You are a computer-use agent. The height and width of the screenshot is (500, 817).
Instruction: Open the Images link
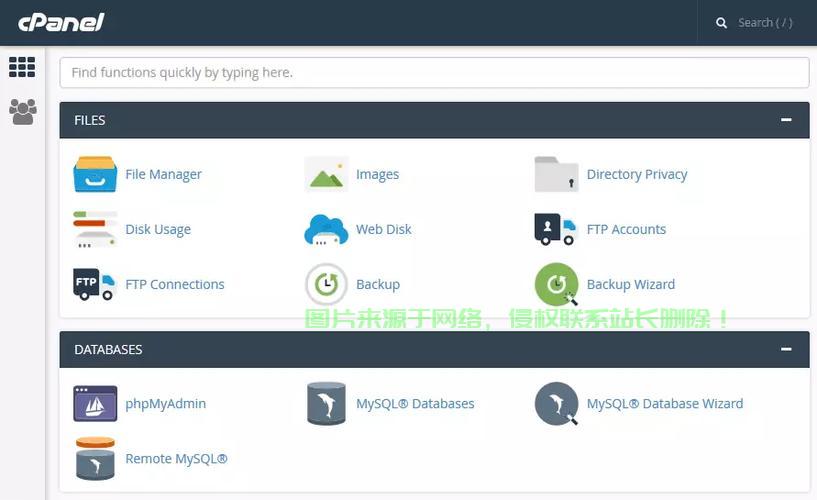click(x=377, y=174)
